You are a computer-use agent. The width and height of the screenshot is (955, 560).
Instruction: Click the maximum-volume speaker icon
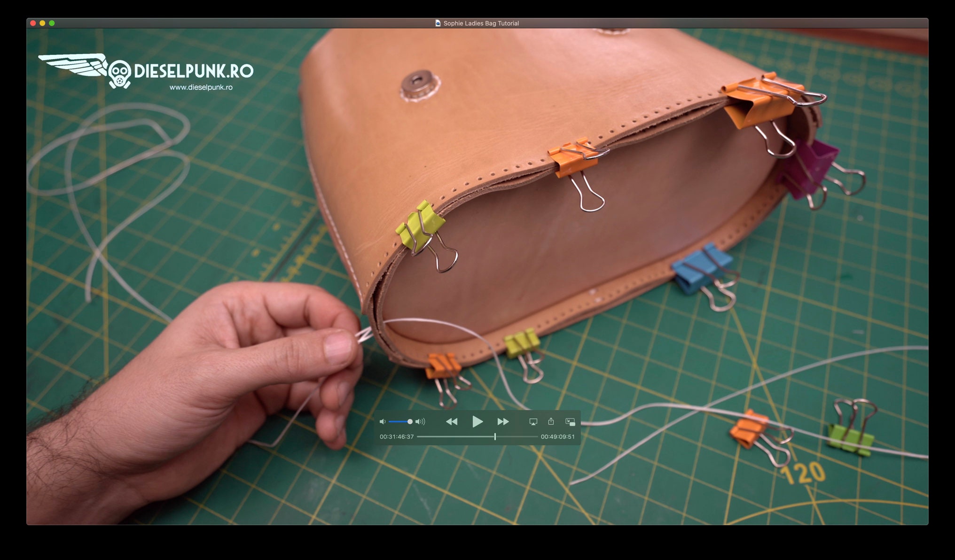click(421, 422)
